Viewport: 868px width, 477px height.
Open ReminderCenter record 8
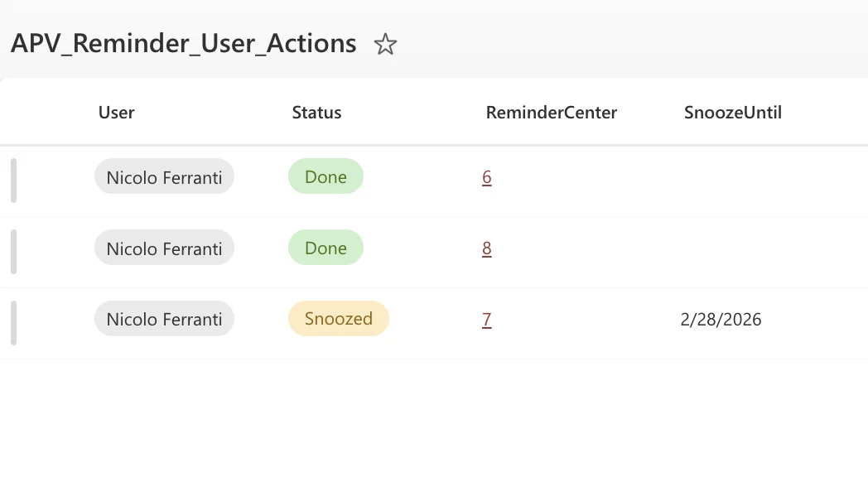pyautogui.click(x=488, y=248)
